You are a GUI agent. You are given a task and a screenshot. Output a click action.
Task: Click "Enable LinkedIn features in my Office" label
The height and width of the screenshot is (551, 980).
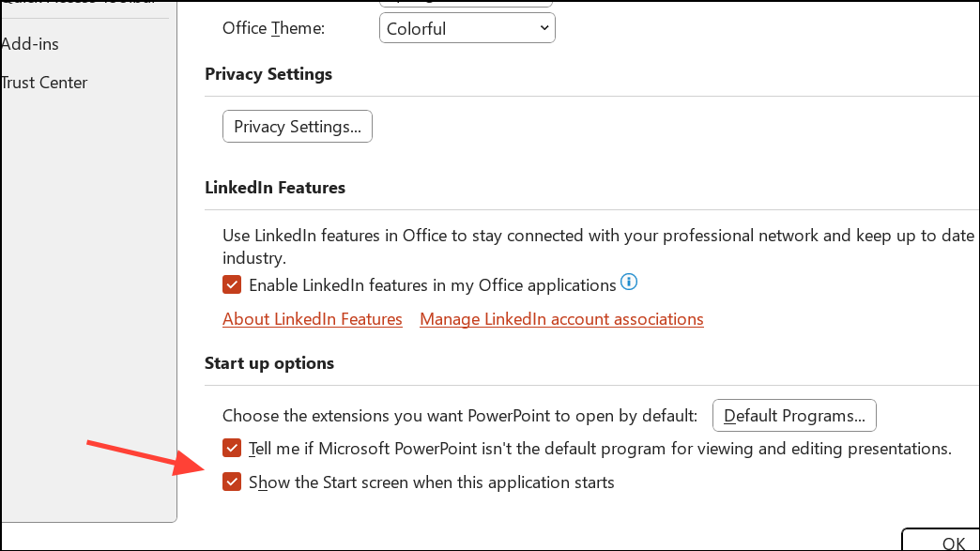pyautogui.click(x=432, y=284)
